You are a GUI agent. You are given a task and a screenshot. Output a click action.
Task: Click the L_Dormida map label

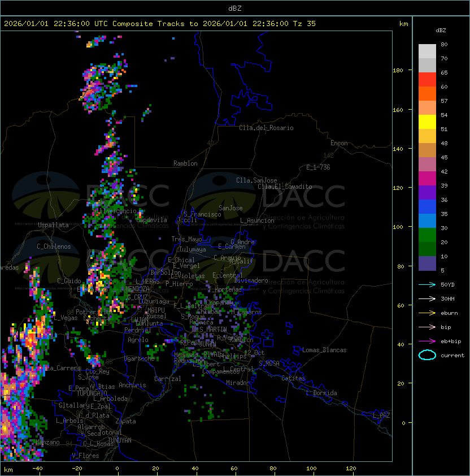point(321,393)
